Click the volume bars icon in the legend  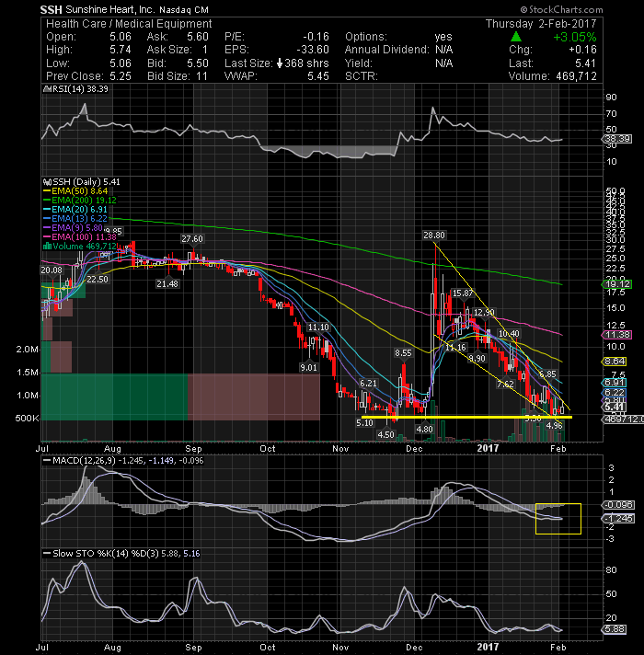[47, 246]
